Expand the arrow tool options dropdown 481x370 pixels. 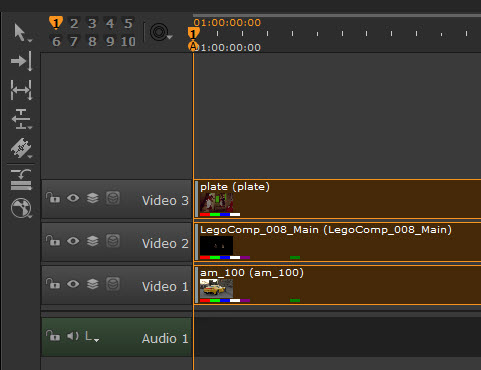[30, 41]
